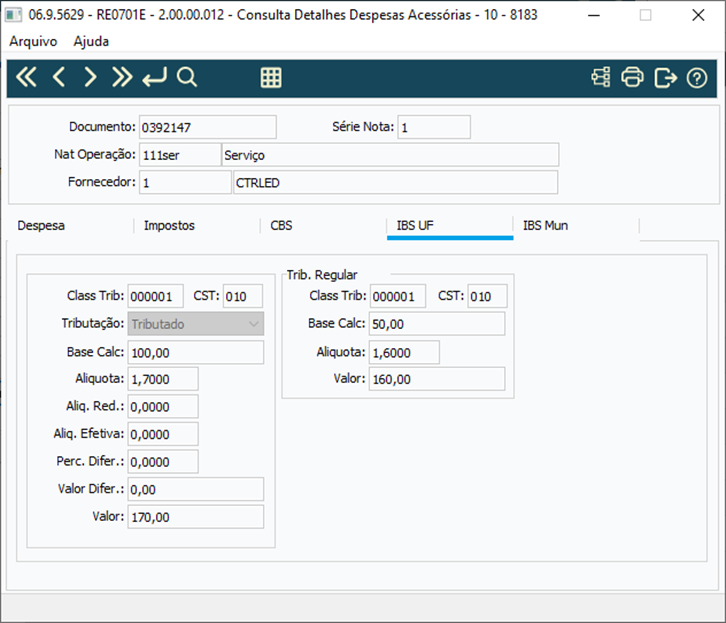
Task: Click the Aliq. Efetiva field
Action: click(x=163, y=434)
